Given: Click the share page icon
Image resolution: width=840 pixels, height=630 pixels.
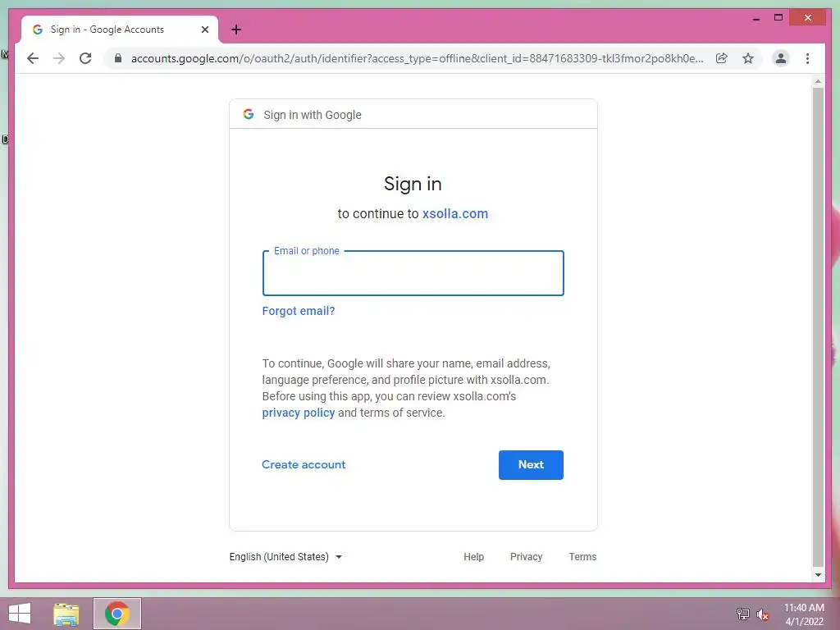Looking at the screenshot, I should tap(722, 58).
